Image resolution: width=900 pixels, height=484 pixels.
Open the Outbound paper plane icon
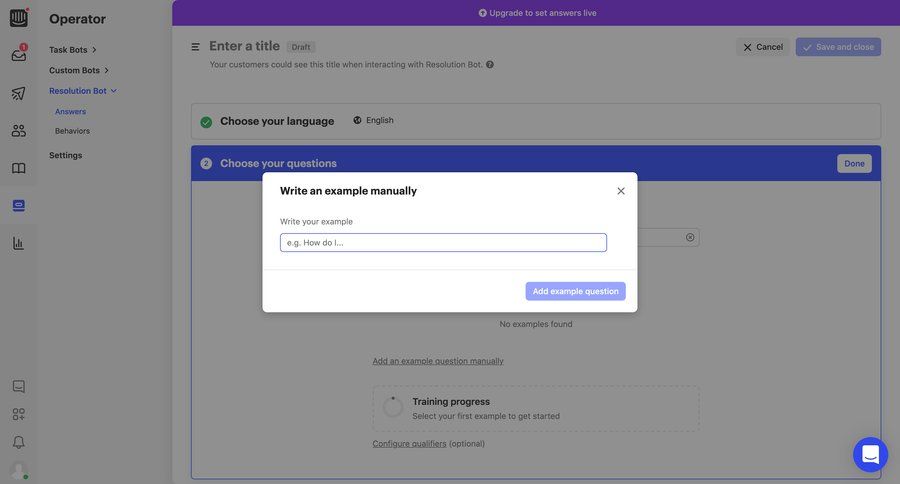point(18,93)
